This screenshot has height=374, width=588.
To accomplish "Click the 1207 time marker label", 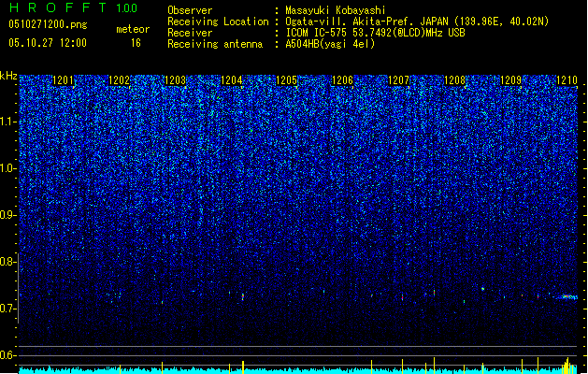I will tap(398, 80).
